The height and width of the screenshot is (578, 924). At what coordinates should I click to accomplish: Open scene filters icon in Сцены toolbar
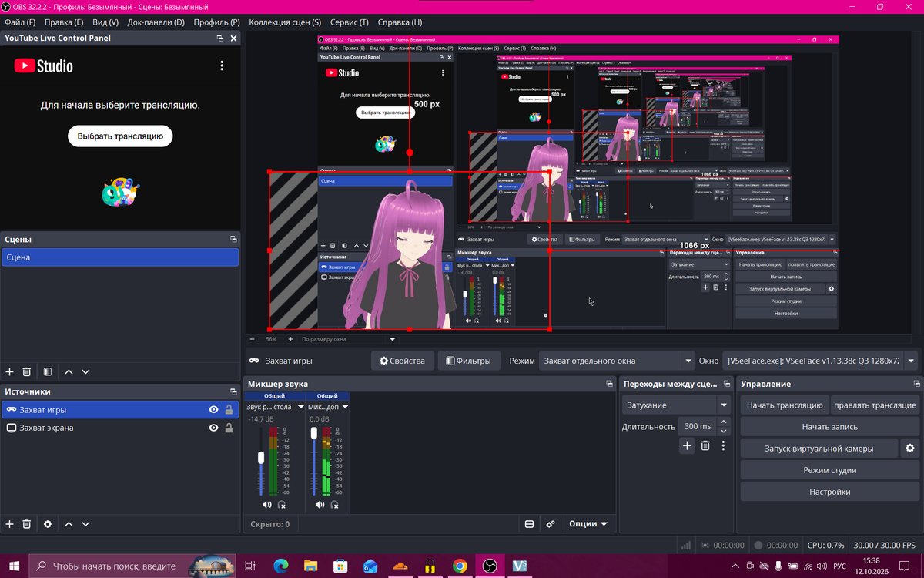[x=48, y=371]
